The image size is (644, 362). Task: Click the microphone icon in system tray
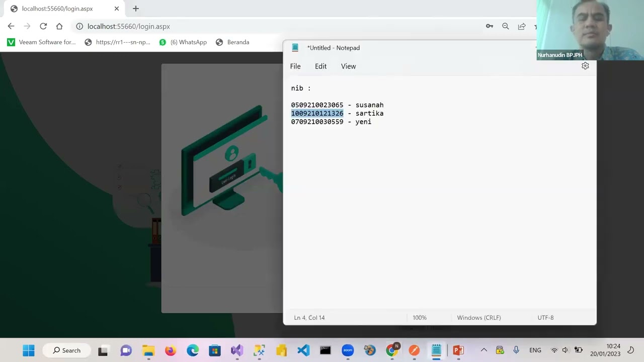pyautogui.click(x=516, y=350)
